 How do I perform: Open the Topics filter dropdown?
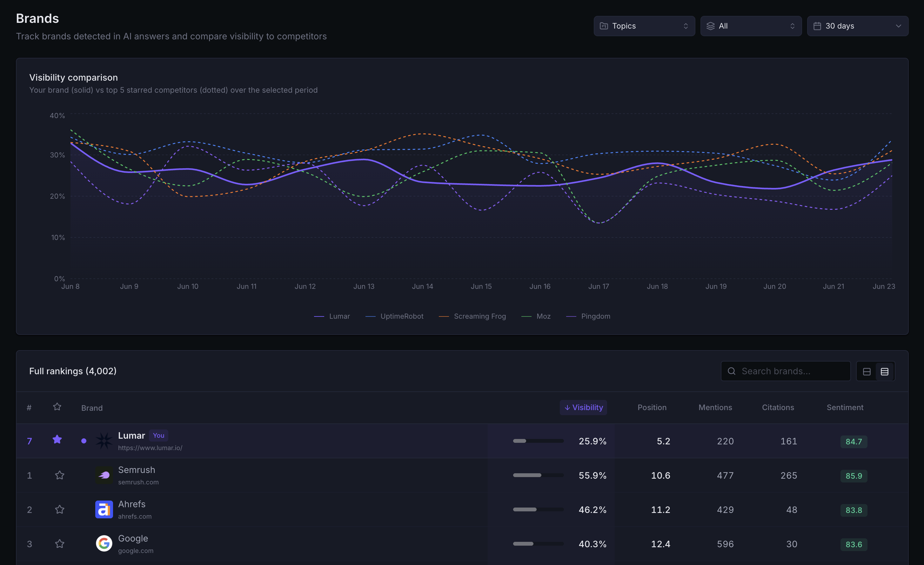coord(644,26)
